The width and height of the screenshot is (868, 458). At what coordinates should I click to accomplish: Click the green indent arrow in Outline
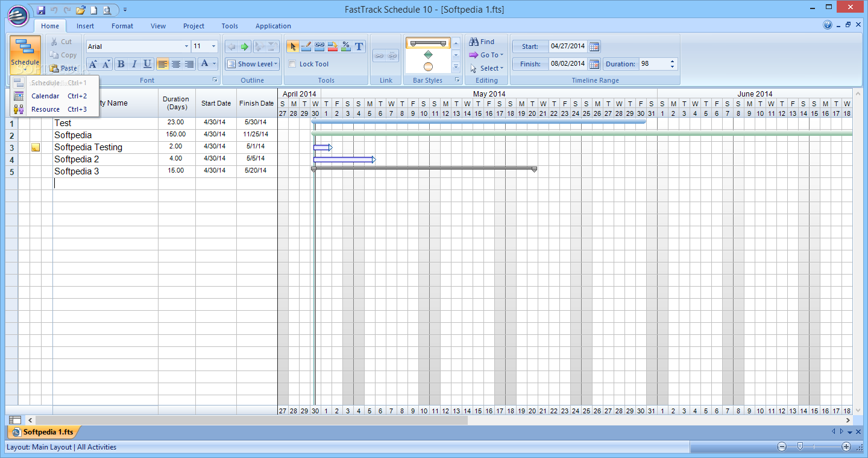(x=245, y=46)
